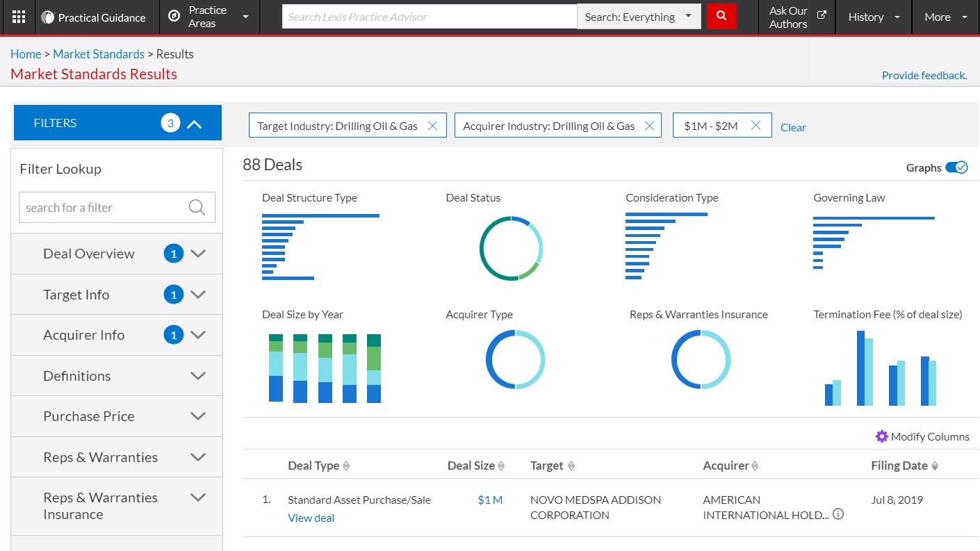Image resolution: width=980 pixels, height=551 pixels.
Task: Click the NOVO MEDSPA ADDISON CORPORATION target text
Action: tap(596, 507)
